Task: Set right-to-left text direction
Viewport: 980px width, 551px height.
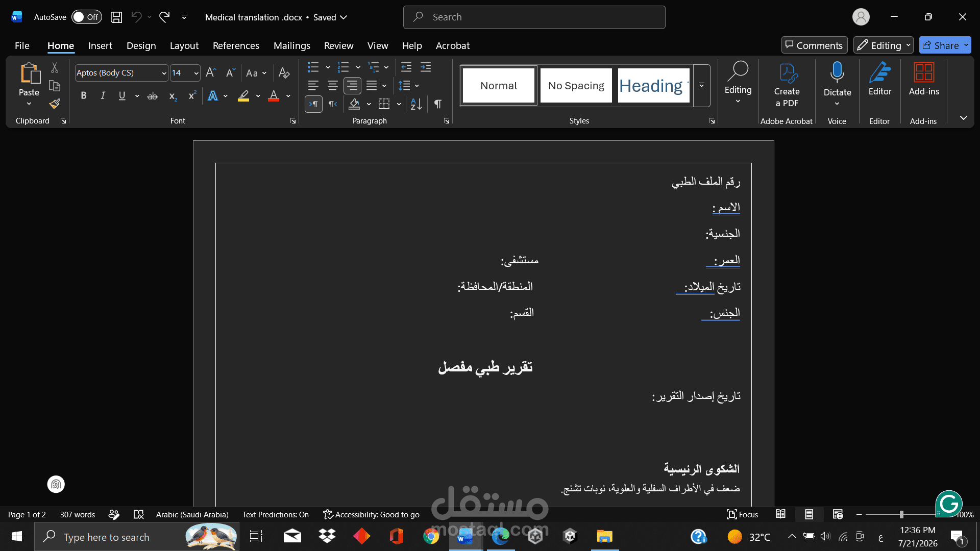Action: point(333,104)
